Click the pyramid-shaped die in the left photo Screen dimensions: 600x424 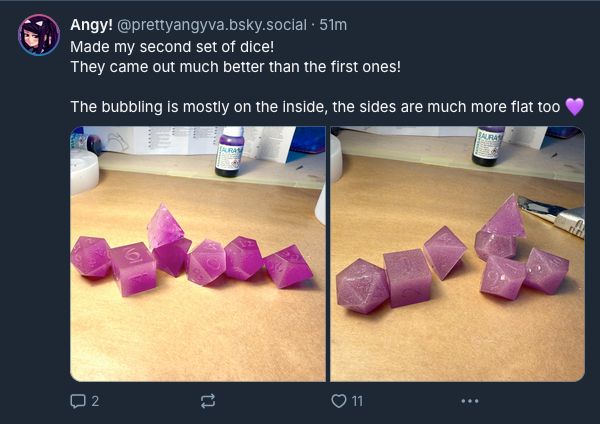click(x=165, y=226)
